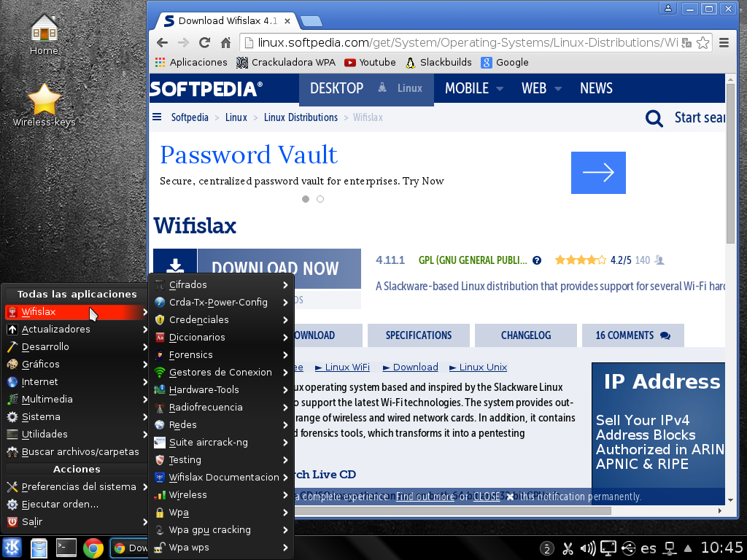This screenshot has width=747, height=560.
Task: Click the NEWS item in the Softpedia header
Action: (596, 88)
